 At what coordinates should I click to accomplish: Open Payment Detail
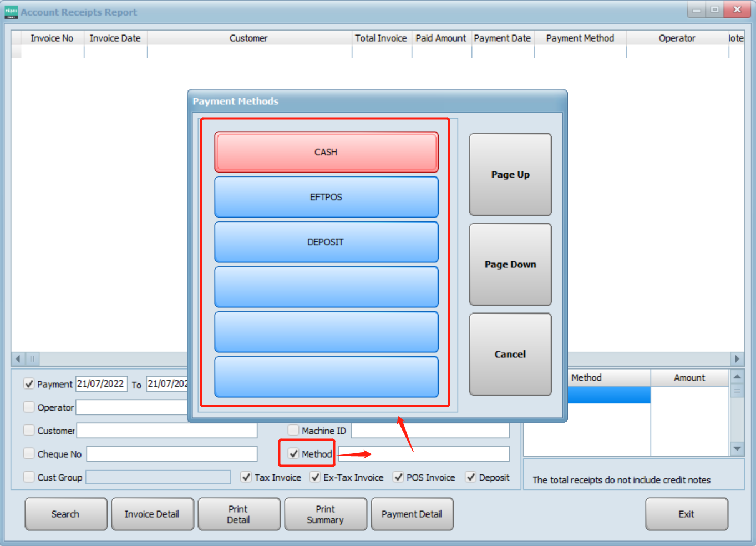click(x=412, y=514)
